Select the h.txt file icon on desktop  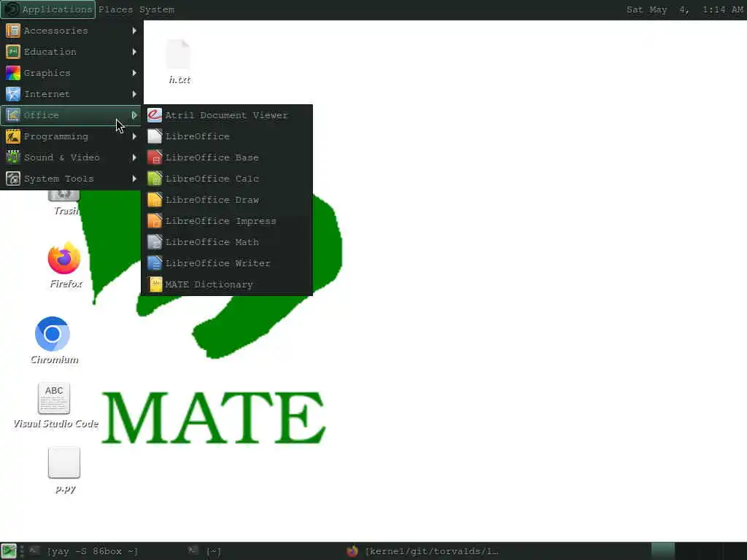point(179,54)
